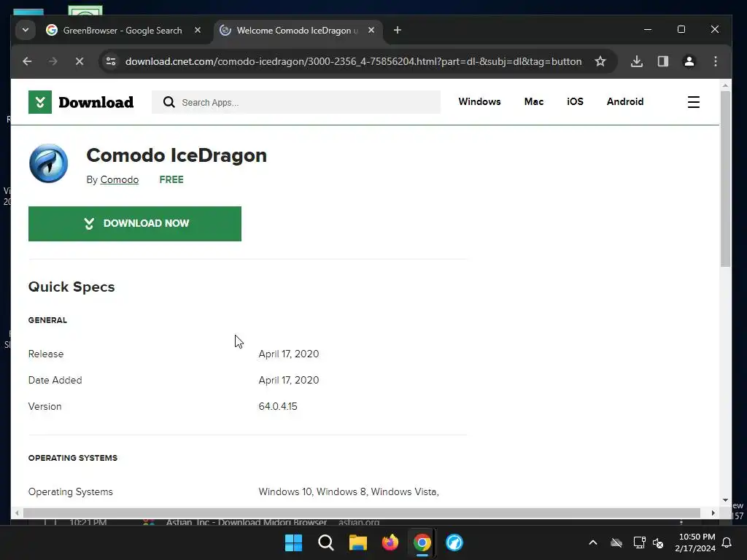Open the Windows category

(479, 101)
